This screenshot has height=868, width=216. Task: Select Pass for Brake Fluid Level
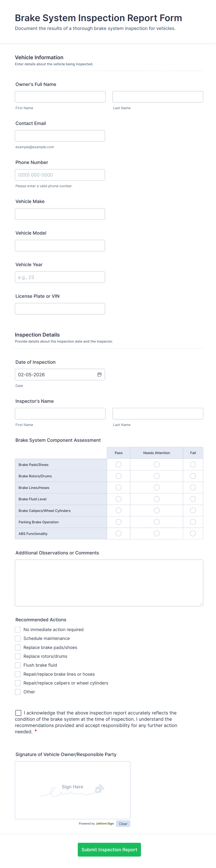[119, 499]
